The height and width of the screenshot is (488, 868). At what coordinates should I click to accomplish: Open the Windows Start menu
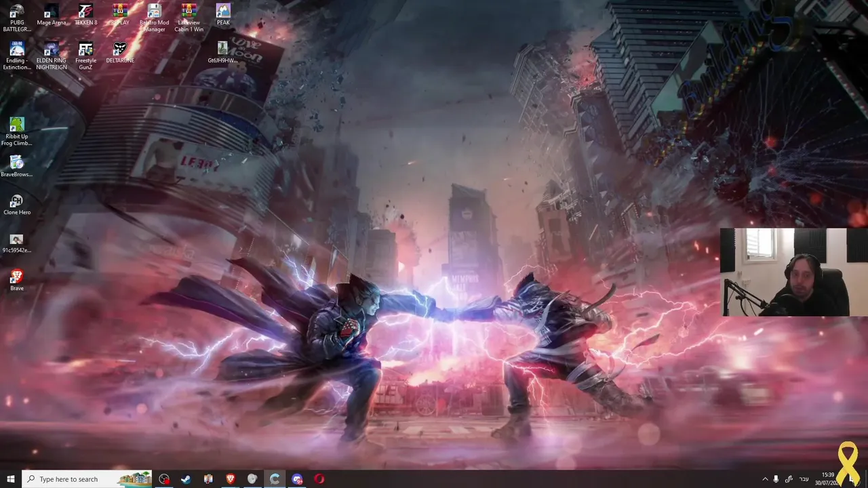pyautogui.click(x=11, y=479)
